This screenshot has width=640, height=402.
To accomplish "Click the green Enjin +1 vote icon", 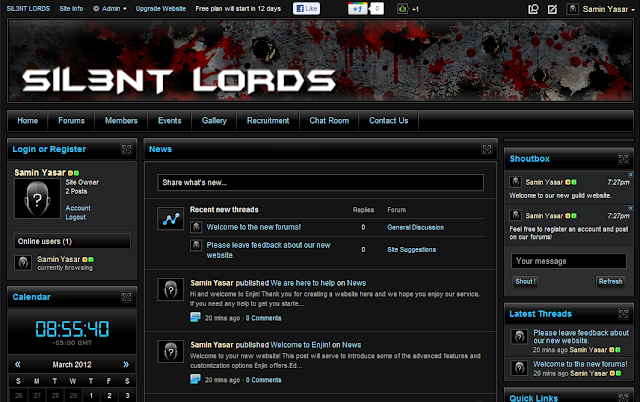I will coord(402,9).
